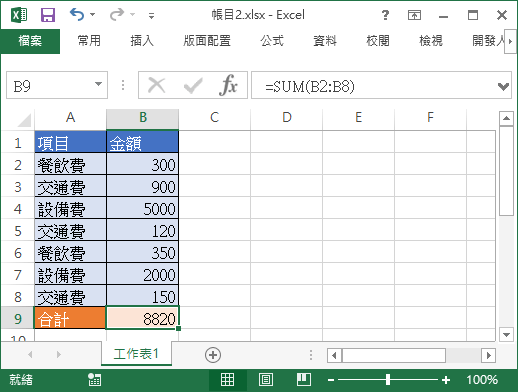Open the 檔案 tab
The width and height of the screenshot is (518, 392).
[x=30, y=41]
